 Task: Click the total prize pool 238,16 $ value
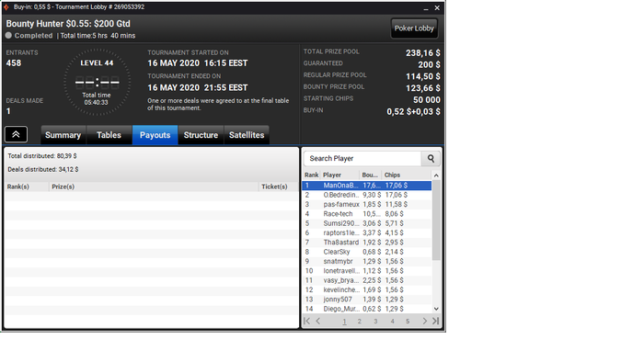pos(422,53)
